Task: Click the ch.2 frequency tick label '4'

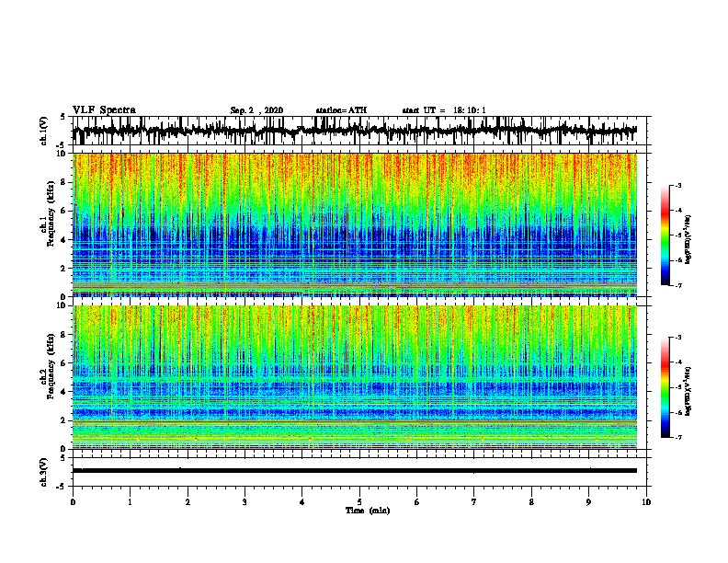Action: (63, 392)
